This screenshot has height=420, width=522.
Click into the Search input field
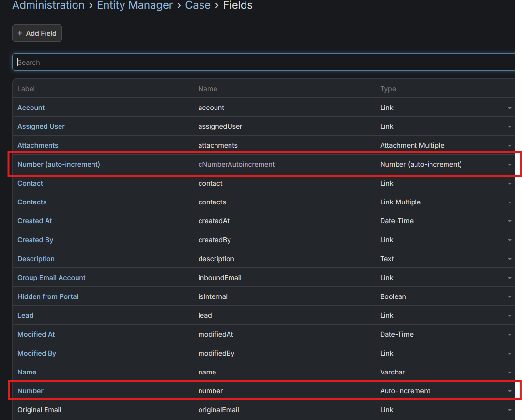coord(261,62)
